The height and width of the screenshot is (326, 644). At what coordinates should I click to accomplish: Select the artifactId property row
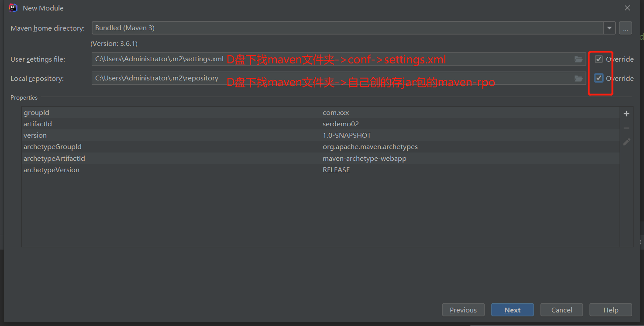click(320, 124)
